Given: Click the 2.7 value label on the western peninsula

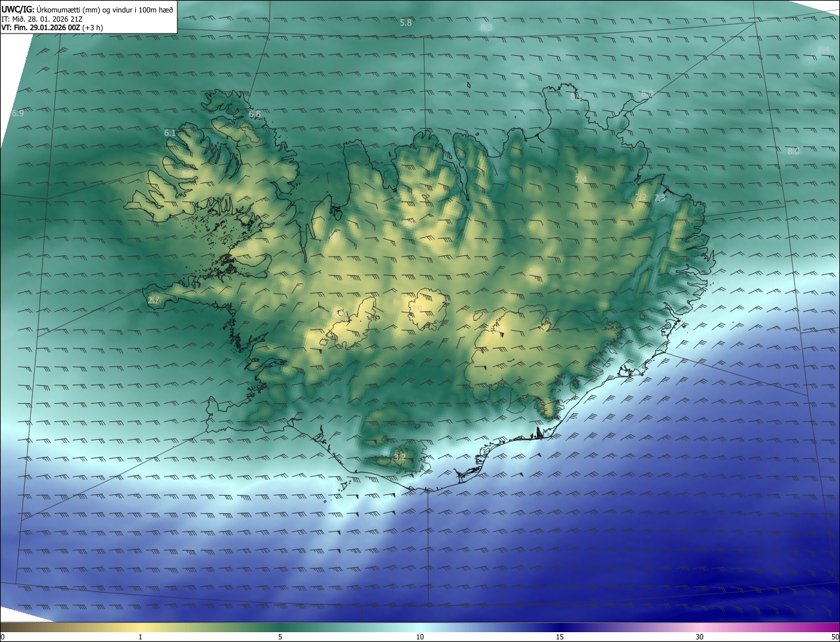Looking at the screenshot, I should [154, 300].
